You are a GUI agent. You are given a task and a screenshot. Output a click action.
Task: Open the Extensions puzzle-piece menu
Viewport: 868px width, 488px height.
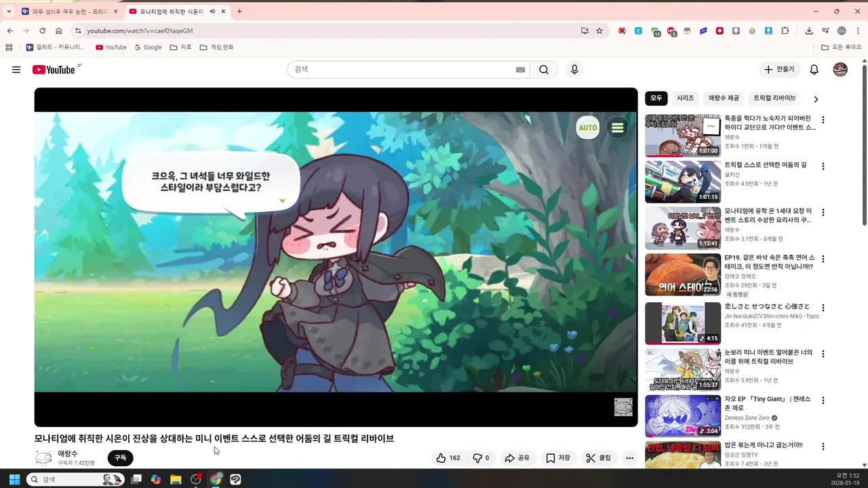point(785,30)
